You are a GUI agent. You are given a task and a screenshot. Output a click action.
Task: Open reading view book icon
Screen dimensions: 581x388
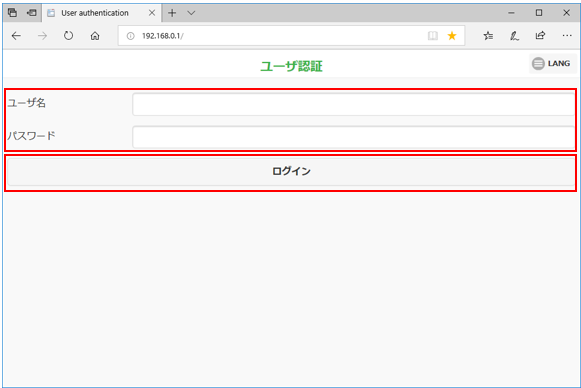tap(432, 36)
